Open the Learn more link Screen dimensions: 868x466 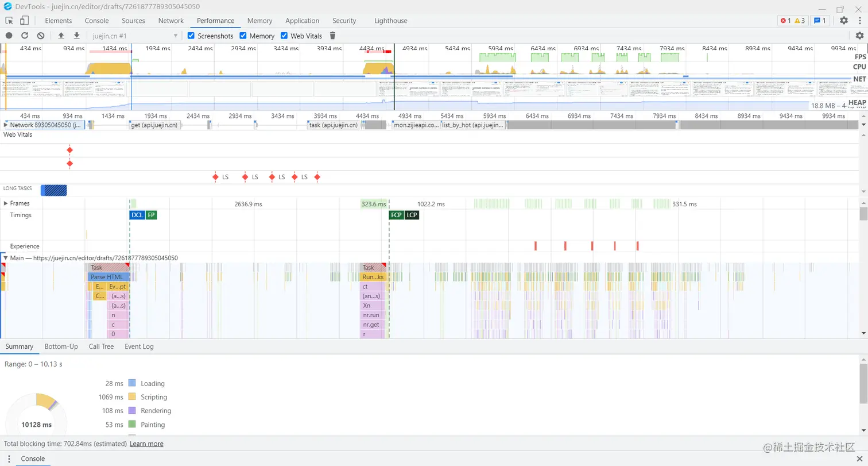click(146, 444)
